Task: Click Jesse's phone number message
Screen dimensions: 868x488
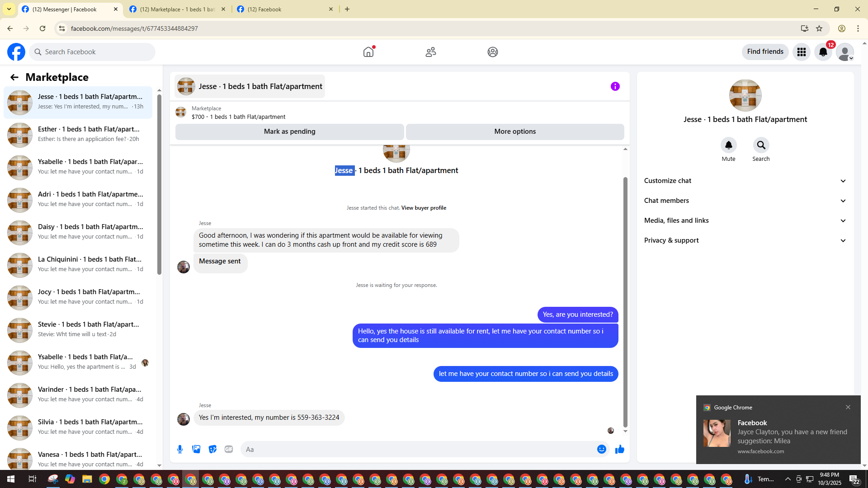Action: 269,418
